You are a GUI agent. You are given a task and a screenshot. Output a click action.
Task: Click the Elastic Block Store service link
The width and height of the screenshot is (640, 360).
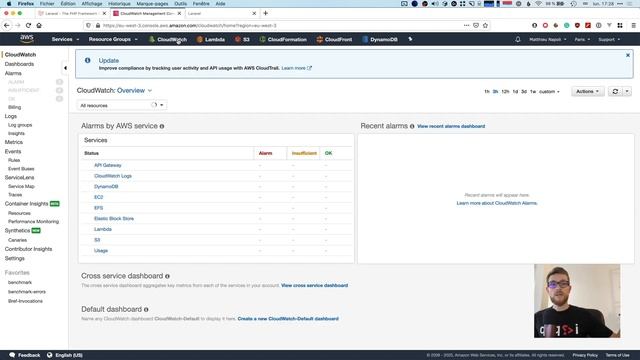[114, 219]
